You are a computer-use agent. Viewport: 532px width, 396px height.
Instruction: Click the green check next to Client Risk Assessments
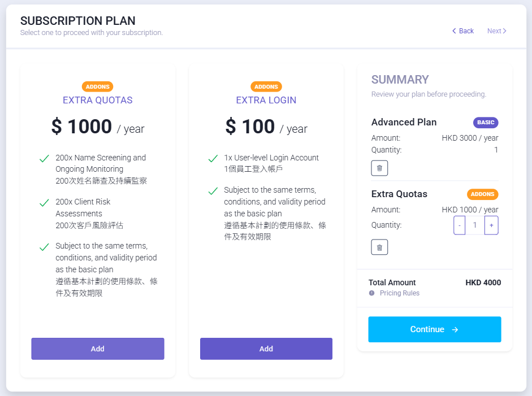[44, 203]
